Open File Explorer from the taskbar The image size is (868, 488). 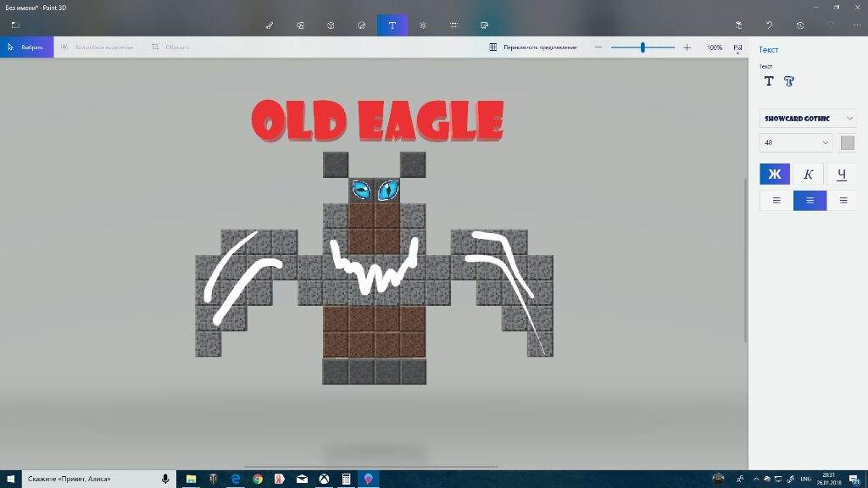[x=191, y=480]
